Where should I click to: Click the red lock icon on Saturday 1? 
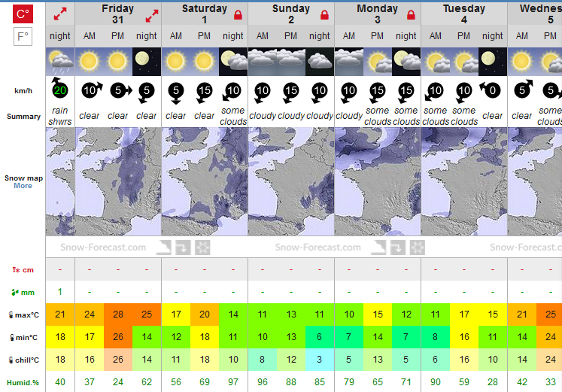[x=238, y=15]
